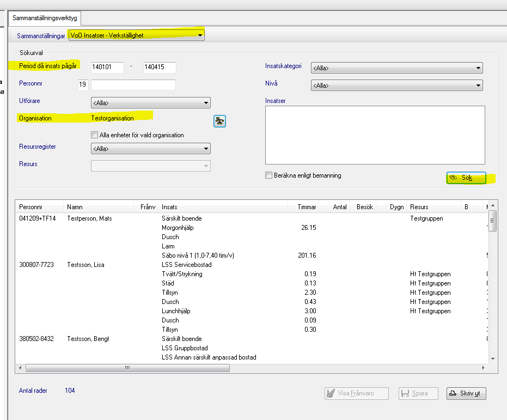The height and width of the screenshot is (420, 507).
Task: Click the disk icon on Spara
Action: (405, 393)
